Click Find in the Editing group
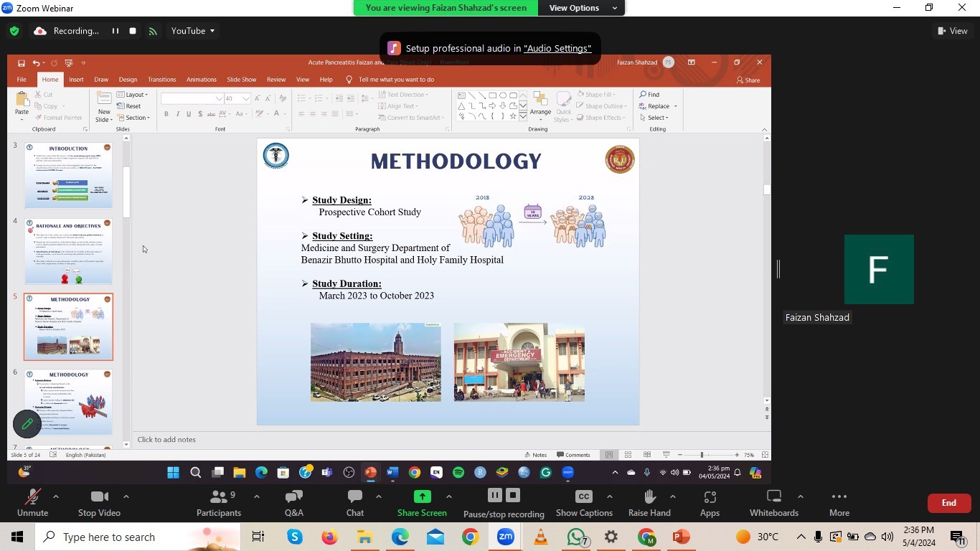This screenshot has width=980, height=551. pyautogui.click(x=650, y=95)
